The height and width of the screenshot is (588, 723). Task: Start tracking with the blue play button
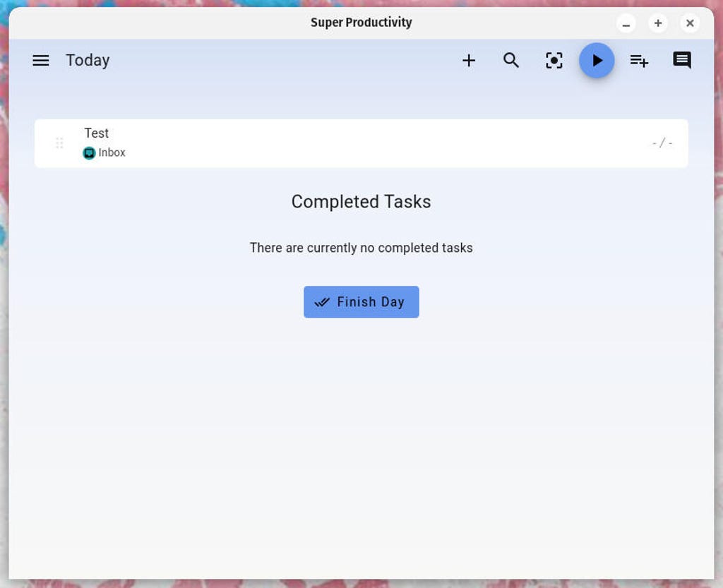597,61
